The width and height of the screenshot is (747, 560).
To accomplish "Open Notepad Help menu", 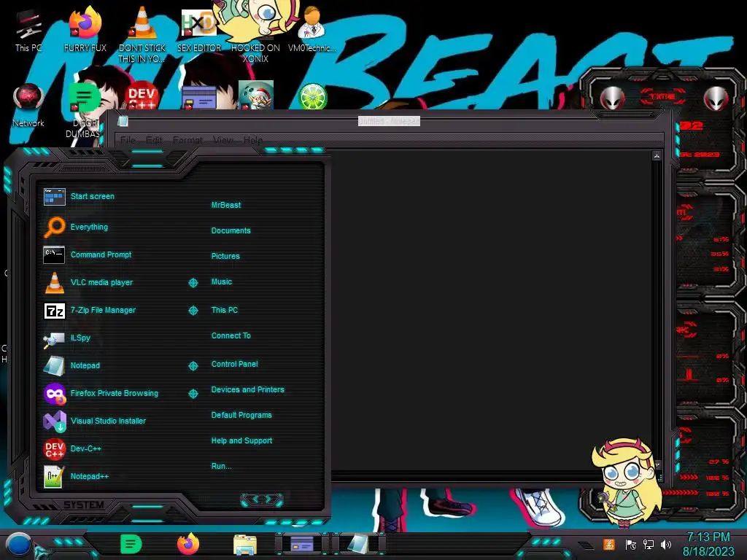I will coord(253,140).
